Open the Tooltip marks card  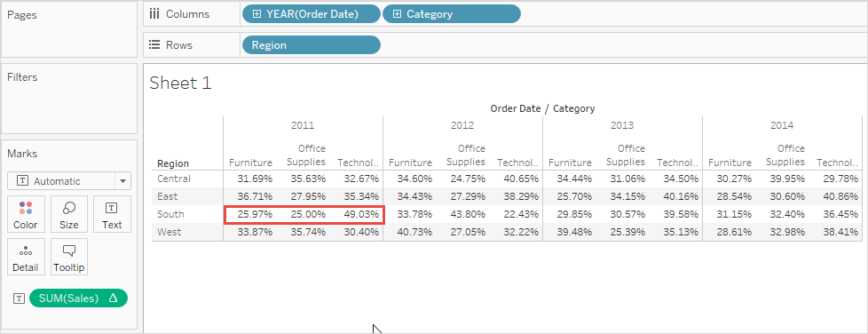69,257
